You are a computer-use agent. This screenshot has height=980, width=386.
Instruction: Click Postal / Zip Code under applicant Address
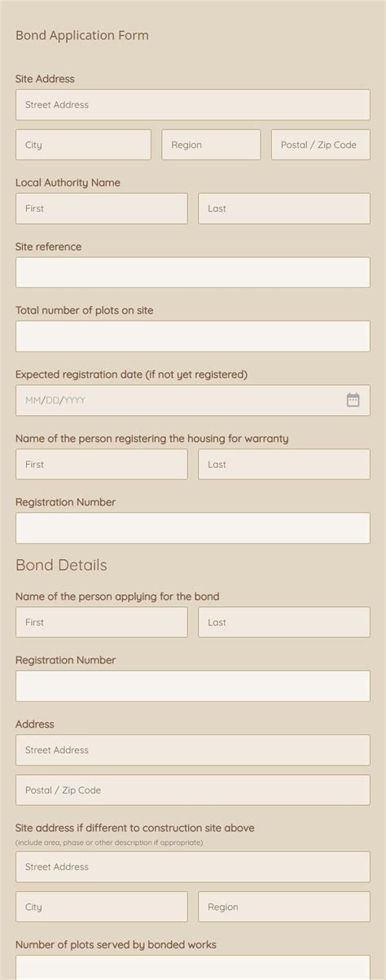[192, 790]
